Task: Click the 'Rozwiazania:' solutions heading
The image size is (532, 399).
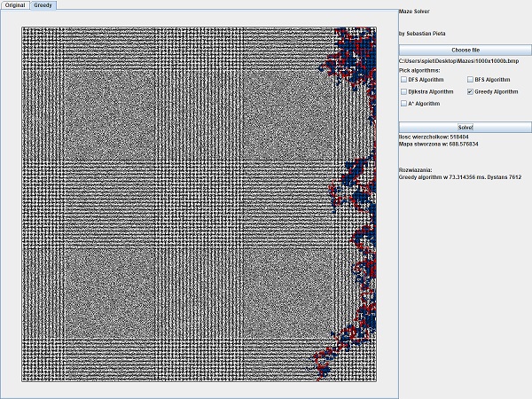Action: coord(415,168)
